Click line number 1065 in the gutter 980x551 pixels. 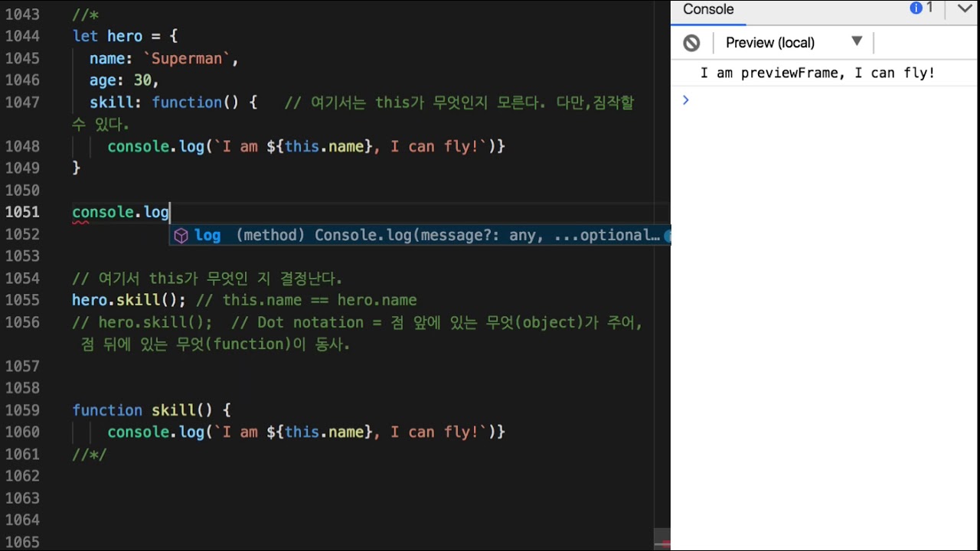(x=22, y=542)
